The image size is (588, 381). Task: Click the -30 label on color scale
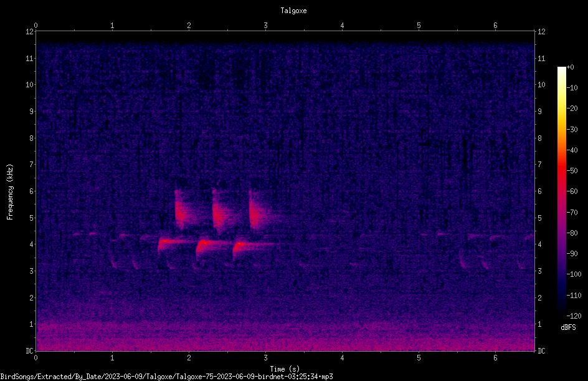click(x=572, y=130)
